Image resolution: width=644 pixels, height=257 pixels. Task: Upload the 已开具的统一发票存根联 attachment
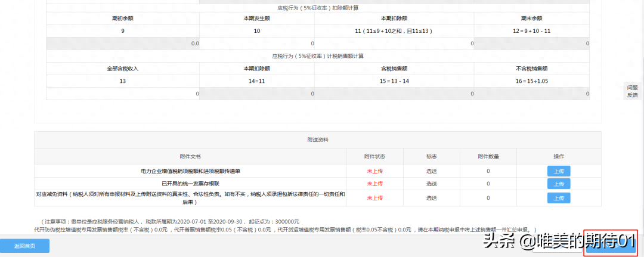click(559, 184)
